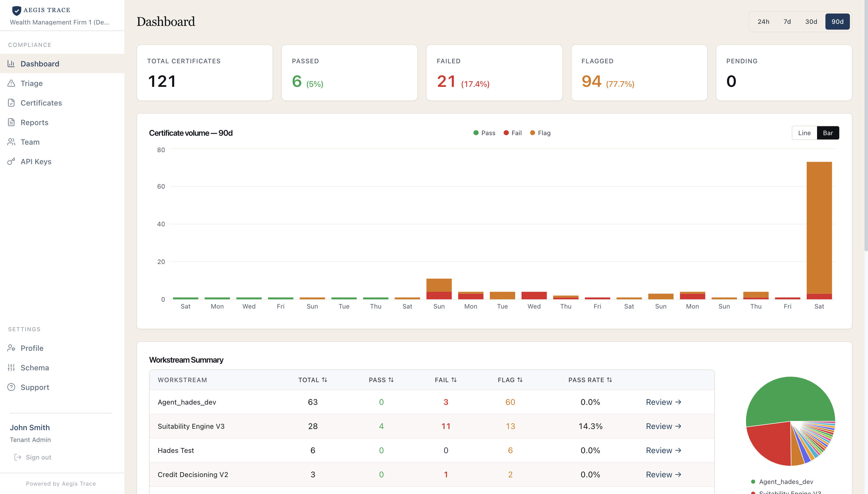The image size is (868, 494).
Task: Review the Credit Decisioning V2 workstream
Action: (664, 474)
